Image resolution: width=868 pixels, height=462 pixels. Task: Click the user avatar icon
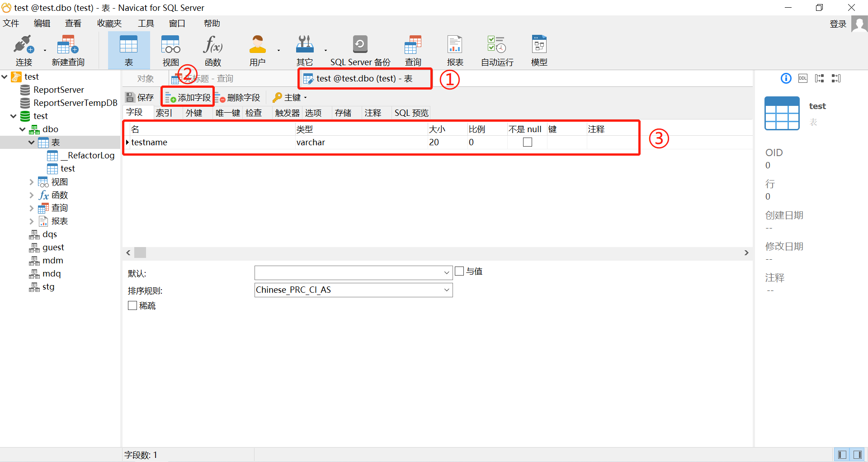[859, 24]
